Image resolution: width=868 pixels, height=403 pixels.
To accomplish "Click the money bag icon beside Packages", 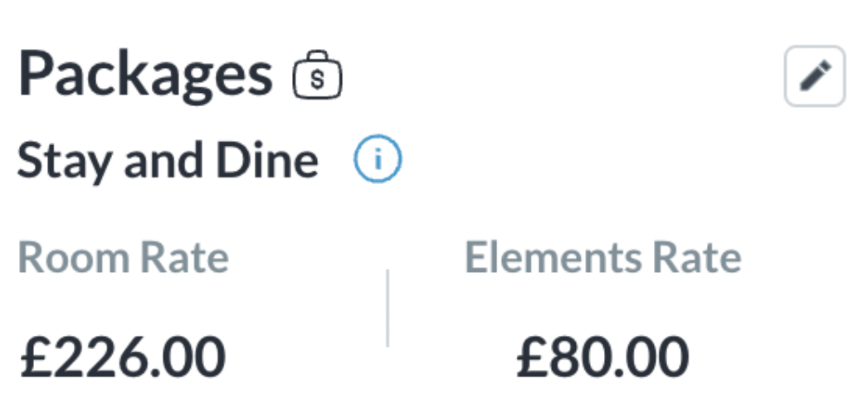I will coord(317,76).
